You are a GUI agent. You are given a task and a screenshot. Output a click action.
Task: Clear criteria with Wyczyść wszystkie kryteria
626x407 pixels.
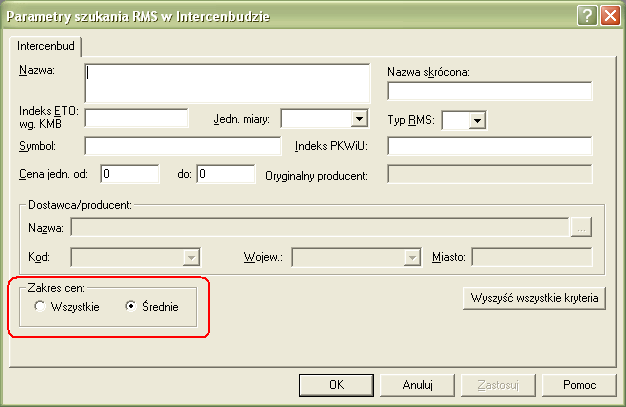533,298
